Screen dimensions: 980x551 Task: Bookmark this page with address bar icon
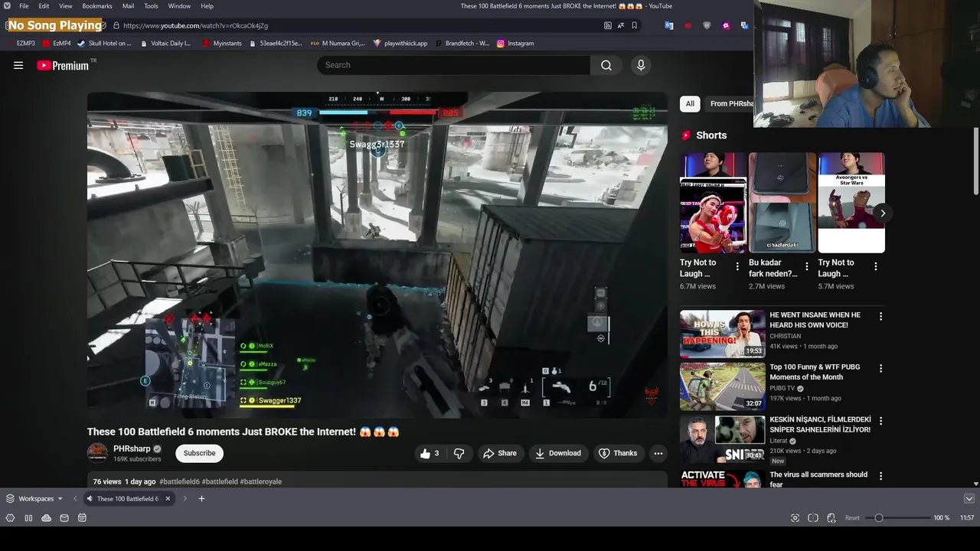pyautogui.click(x=634, y=25)
